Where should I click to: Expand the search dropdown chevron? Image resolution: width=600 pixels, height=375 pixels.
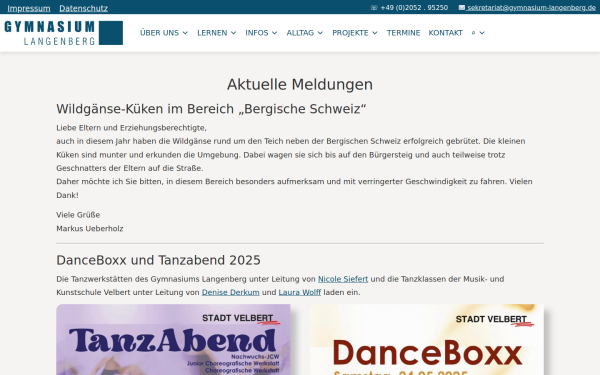tap(482, 33)
